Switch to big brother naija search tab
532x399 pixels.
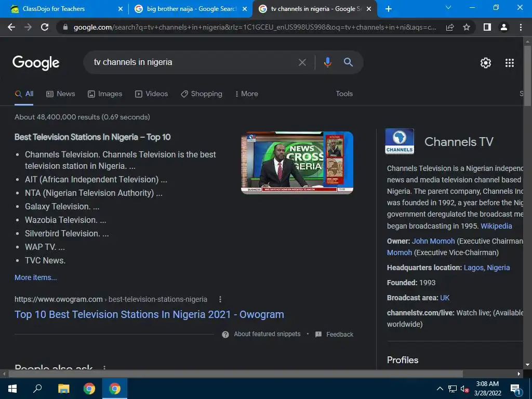coord(191,9)
